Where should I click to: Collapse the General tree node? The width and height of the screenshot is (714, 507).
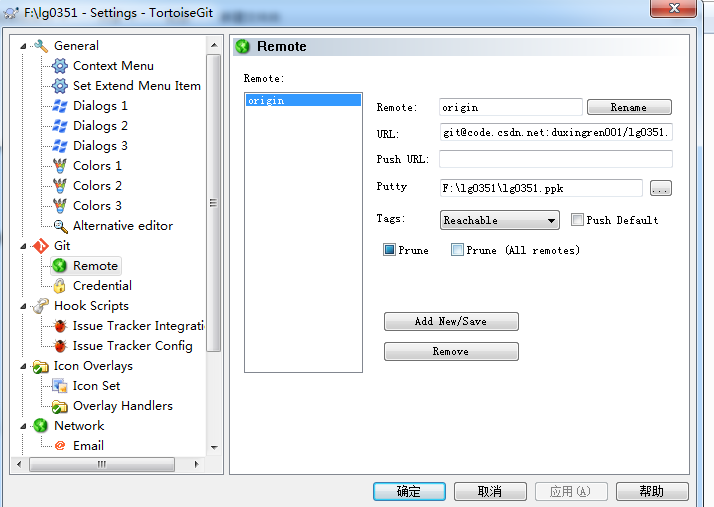pyautogui.click(x=25, y=46)
